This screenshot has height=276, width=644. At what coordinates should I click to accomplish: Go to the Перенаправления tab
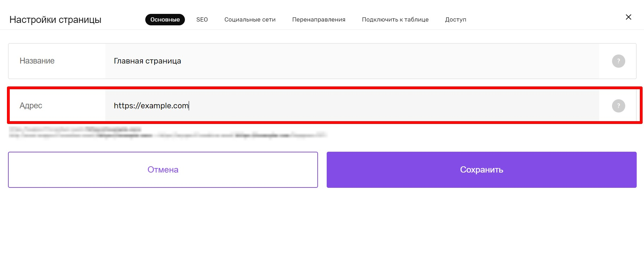pos(319,19)
